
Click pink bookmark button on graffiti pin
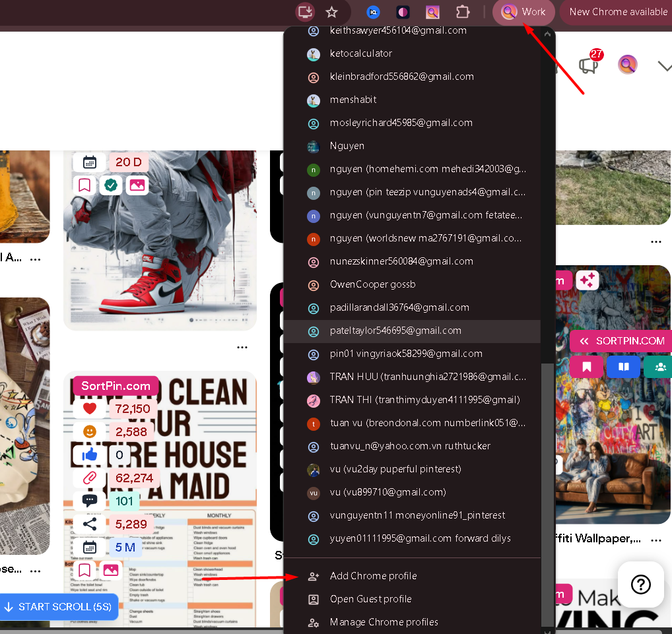[x=587, y=367]
